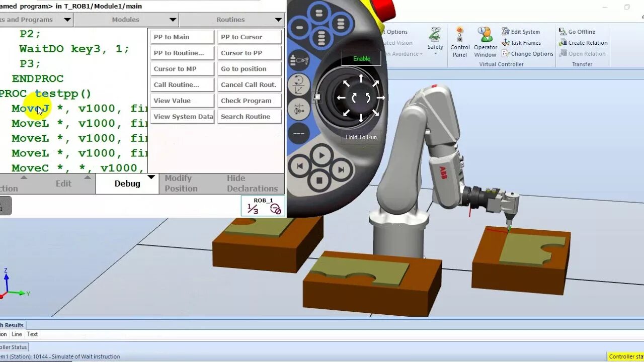This screenshot has height=362, width=644.
Task: Open ROB_1 quickset status button
Action: tap(263, 206)
